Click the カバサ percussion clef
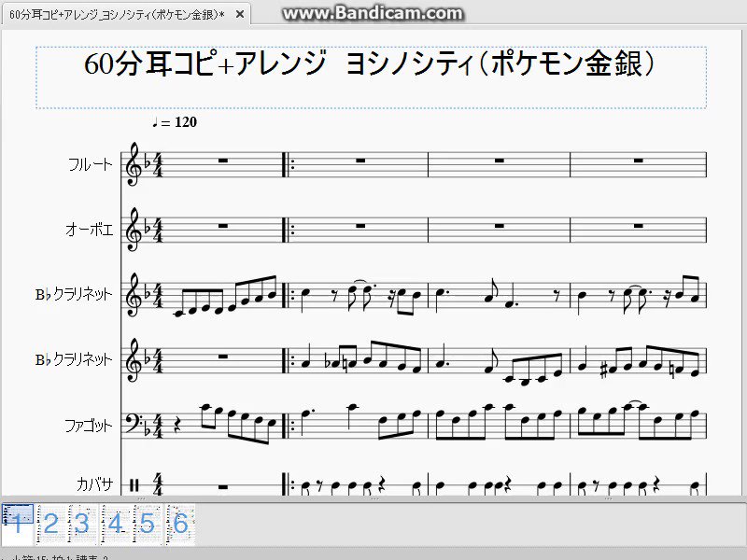This screenshot has width=747, height=560. [x=134, y=485]
